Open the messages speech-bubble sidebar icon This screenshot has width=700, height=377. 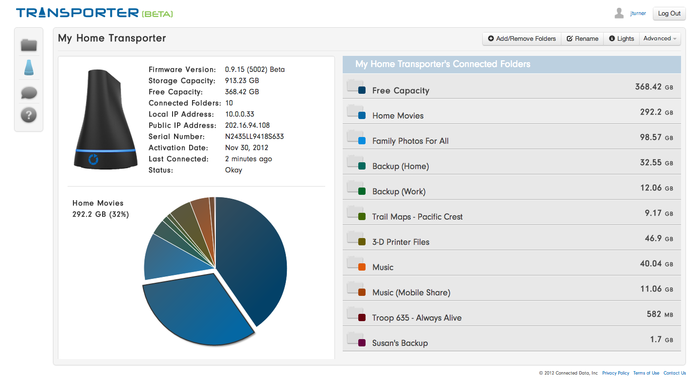29,93
